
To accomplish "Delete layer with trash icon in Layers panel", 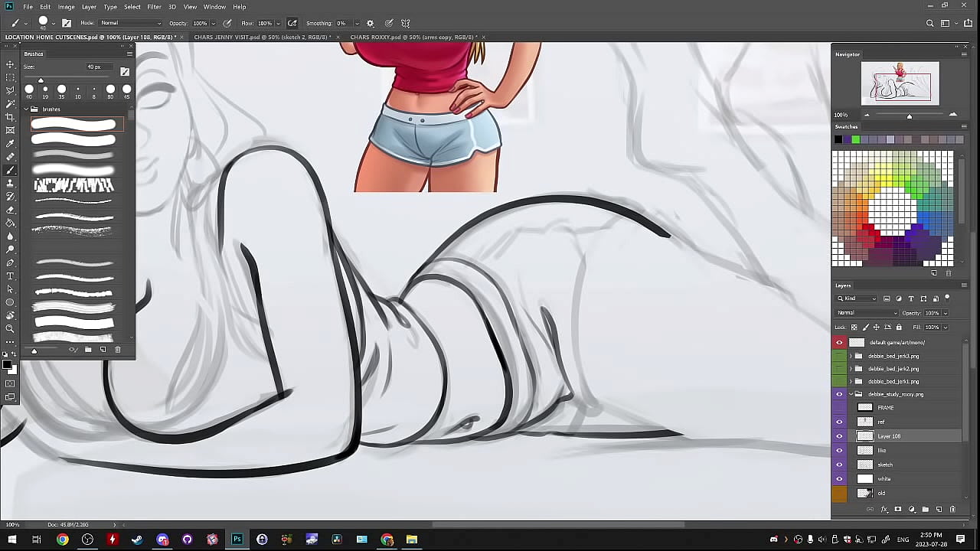I will (x=952, y=509).
